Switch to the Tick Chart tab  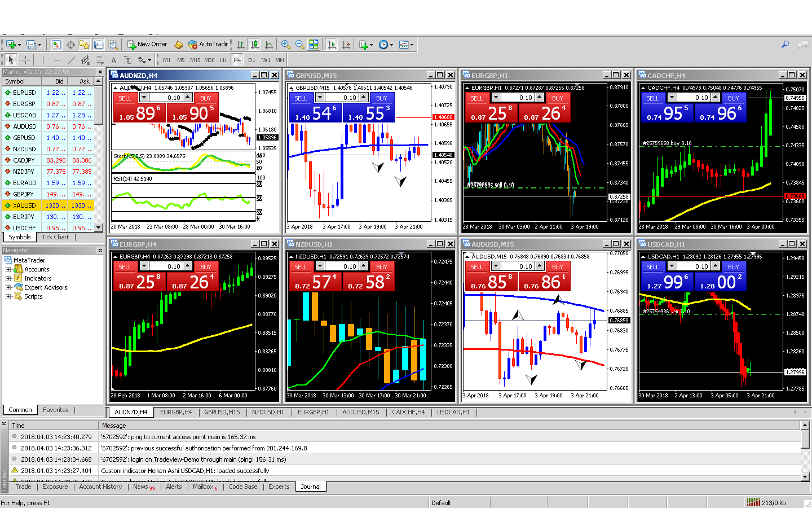coord(55,237)
